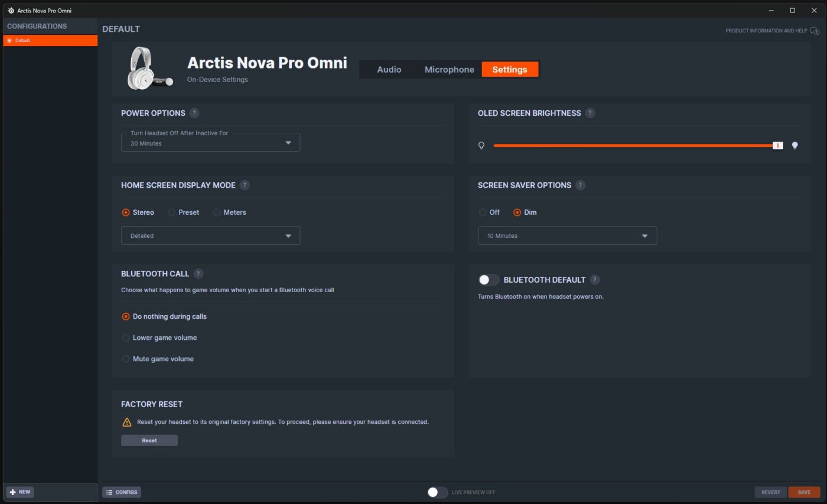Viewport: 827px width, 504px height.
Task: Switch to the Microphone tab
Action: (450, 70)
